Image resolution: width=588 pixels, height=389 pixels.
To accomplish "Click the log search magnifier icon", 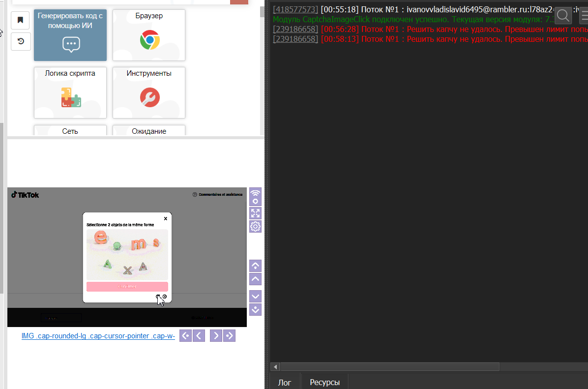I will pos(563,16).
